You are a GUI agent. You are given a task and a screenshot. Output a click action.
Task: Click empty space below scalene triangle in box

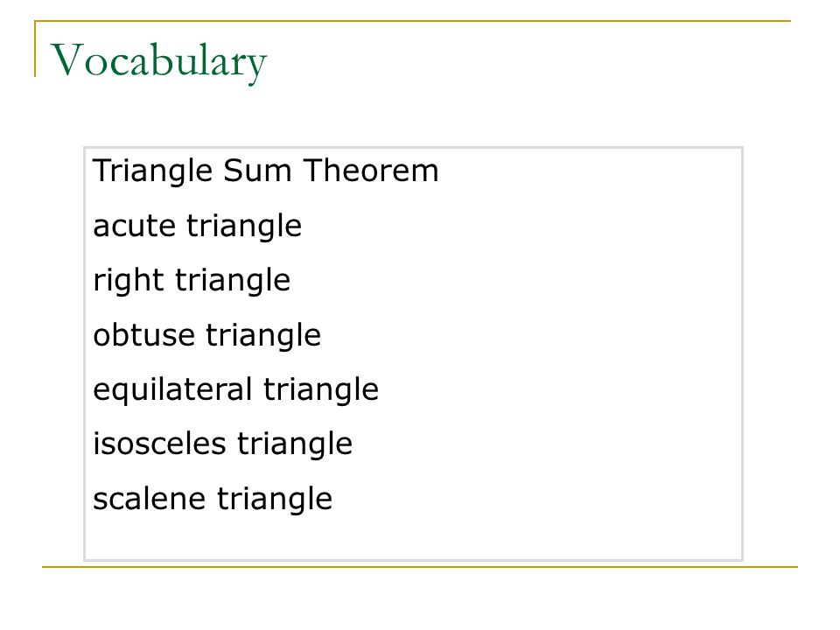(x=412, y=538)
